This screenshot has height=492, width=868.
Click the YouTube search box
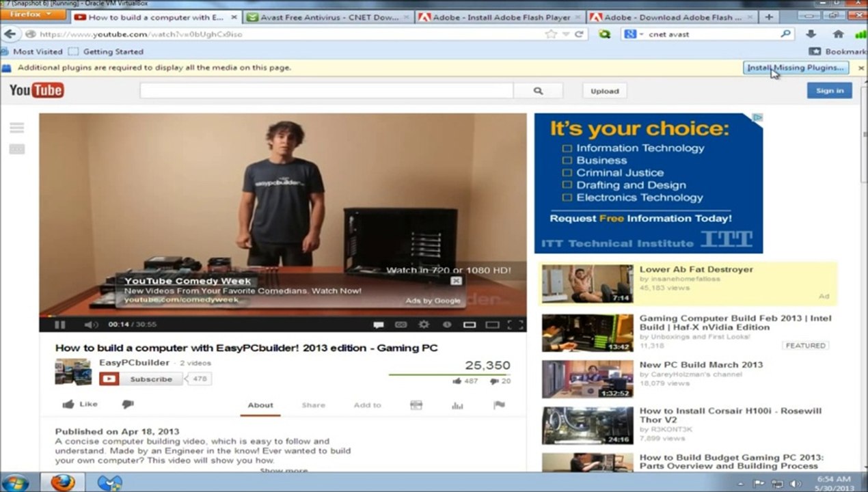pyautogui.click(x=327, y=90)
